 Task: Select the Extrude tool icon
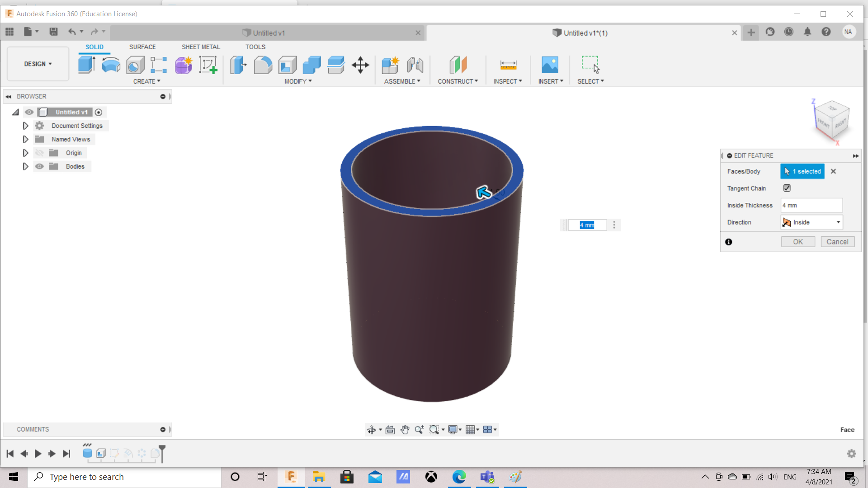pos(86,64)
